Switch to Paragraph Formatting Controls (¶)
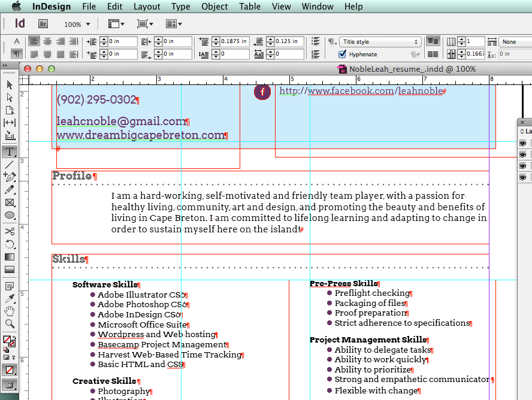The height and width of the screenshot is (400, 532). coord(16,53)
